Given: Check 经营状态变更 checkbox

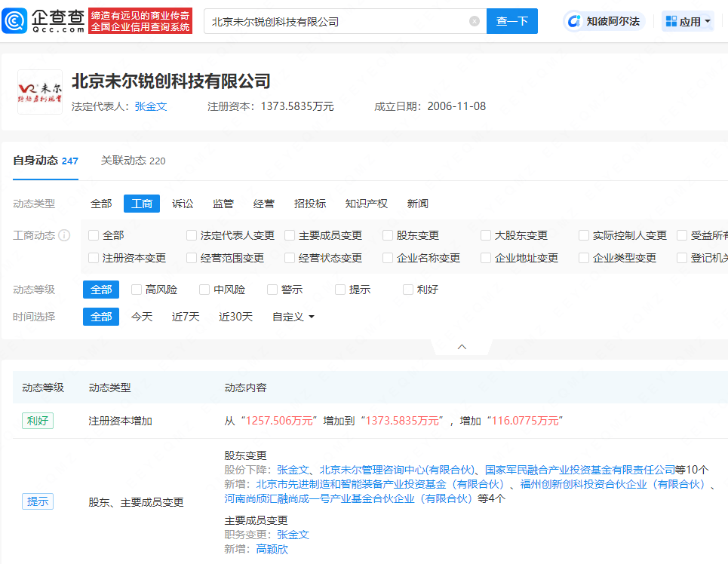Looking at the screenshot, I should (x=290, y=258).
